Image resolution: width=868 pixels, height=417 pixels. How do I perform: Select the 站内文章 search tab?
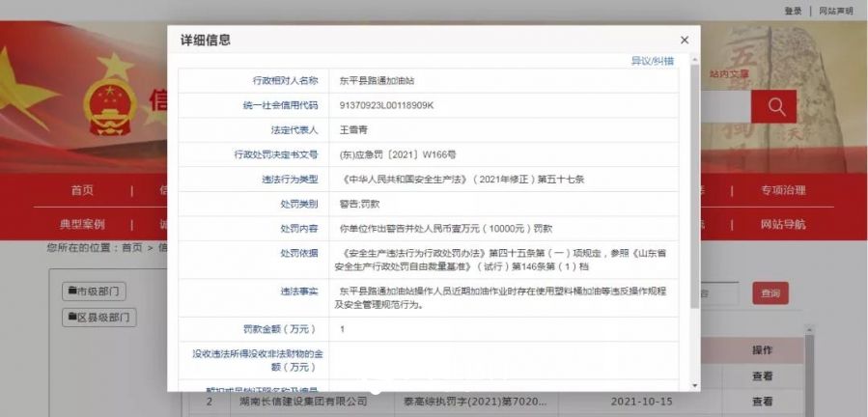[729, 73]
